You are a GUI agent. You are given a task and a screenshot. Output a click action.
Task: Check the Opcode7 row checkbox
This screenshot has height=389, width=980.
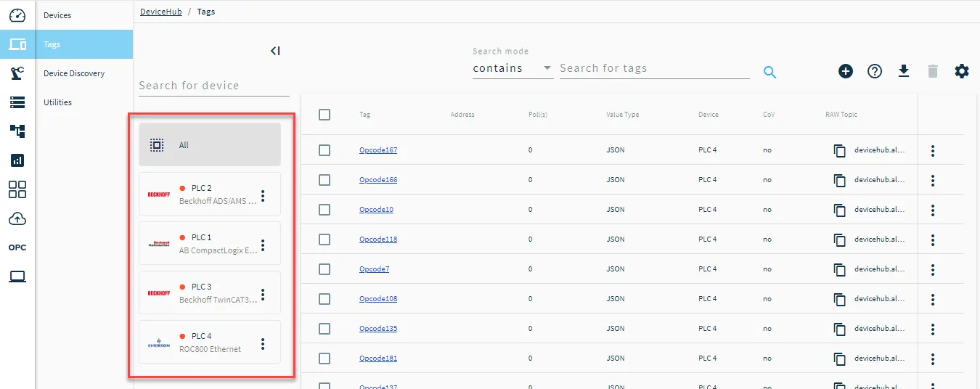pyautogui.click(x=324, y=269)
